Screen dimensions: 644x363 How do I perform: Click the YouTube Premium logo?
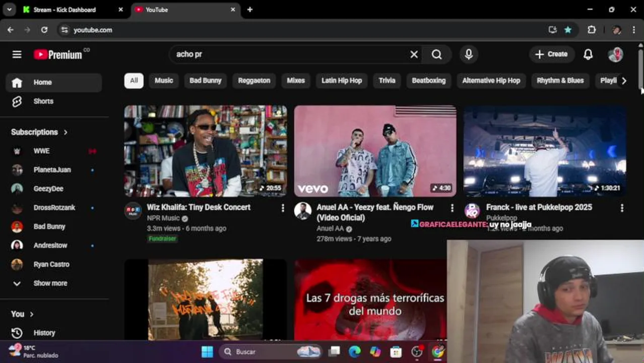click(58, 54)
